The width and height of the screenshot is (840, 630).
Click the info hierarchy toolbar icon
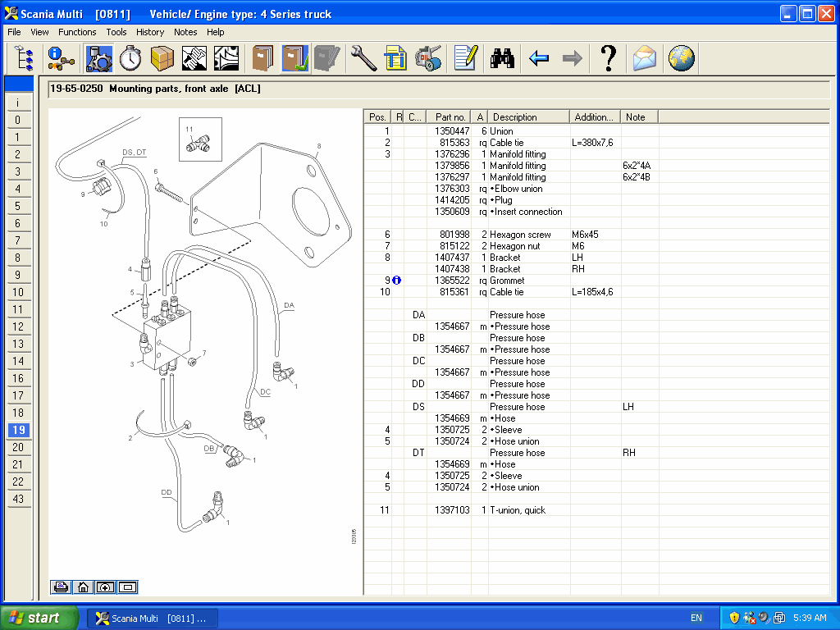tap(61, 58)
